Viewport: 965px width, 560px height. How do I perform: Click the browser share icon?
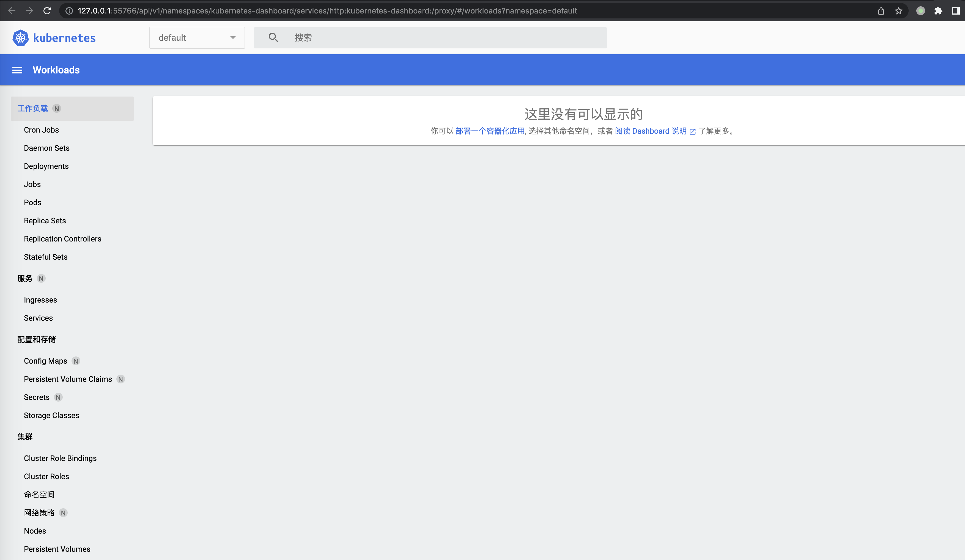[881, 10]
